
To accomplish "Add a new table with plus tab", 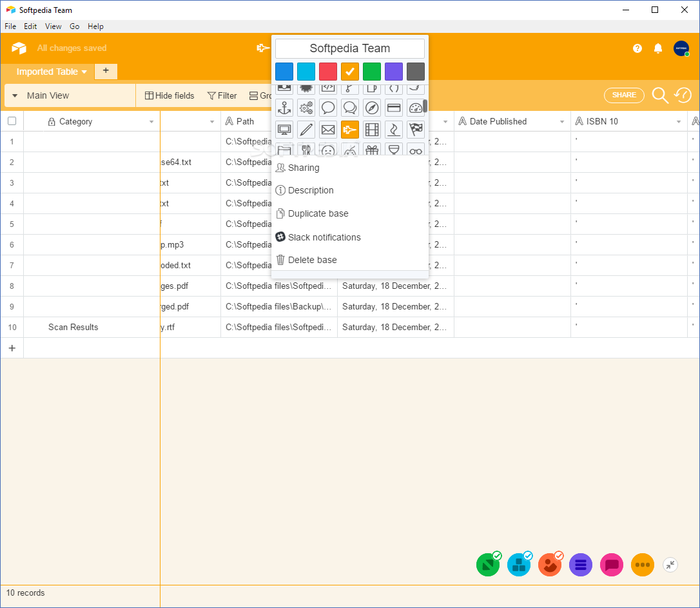I will pos(106,70).
